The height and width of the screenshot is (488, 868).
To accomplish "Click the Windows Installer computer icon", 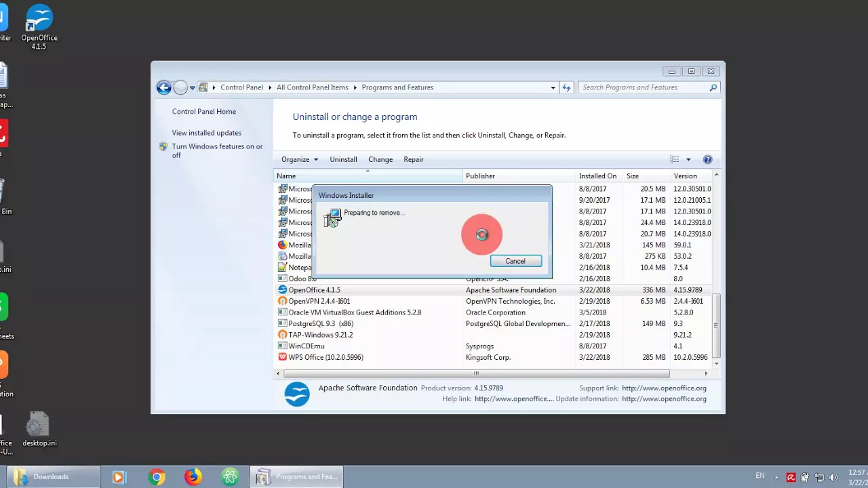I will (332, 218).
